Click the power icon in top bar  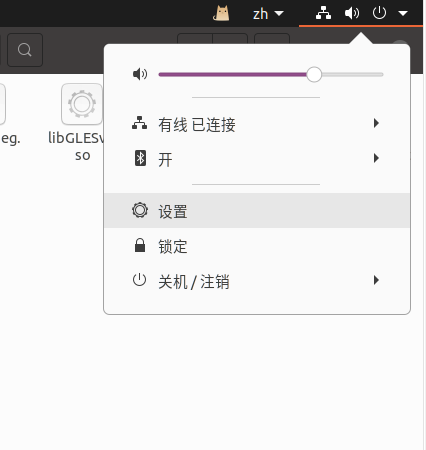[379, 13]
